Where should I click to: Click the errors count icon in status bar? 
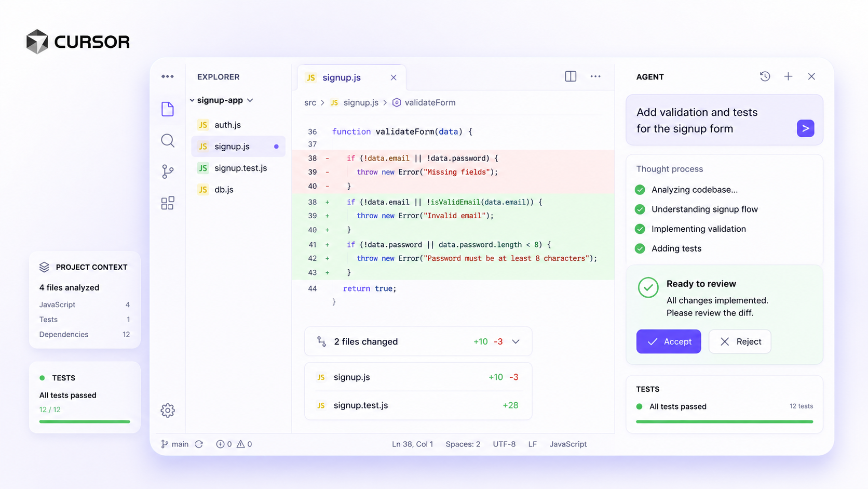[x=220, y=444]
